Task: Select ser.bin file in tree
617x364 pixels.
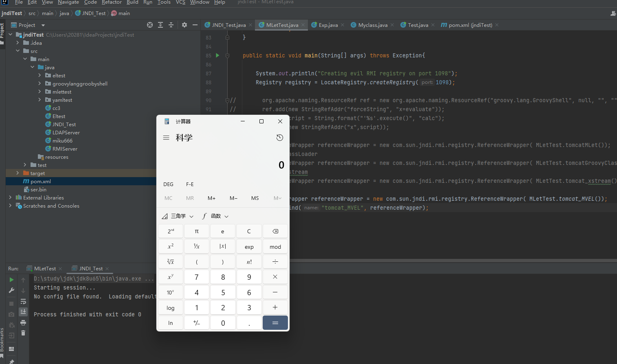Action: (x=38, y=189)
